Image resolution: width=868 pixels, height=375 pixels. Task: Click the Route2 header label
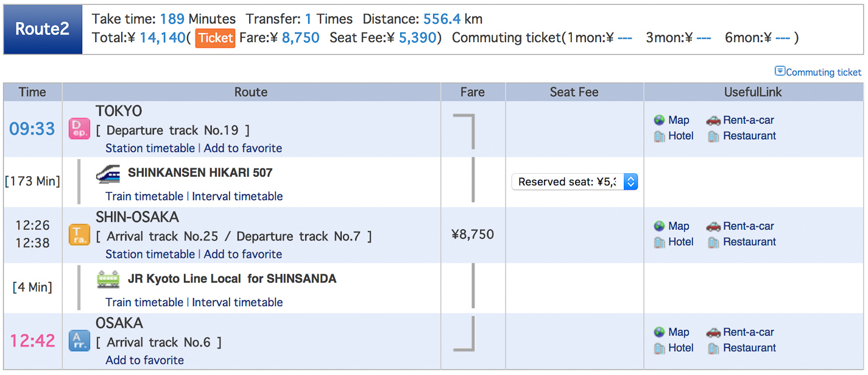43,29
